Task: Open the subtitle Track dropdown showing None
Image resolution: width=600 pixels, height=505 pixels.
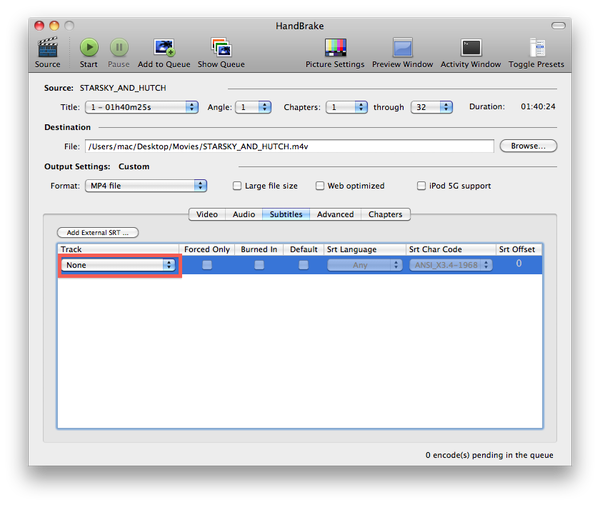Action: coord(118,265)
